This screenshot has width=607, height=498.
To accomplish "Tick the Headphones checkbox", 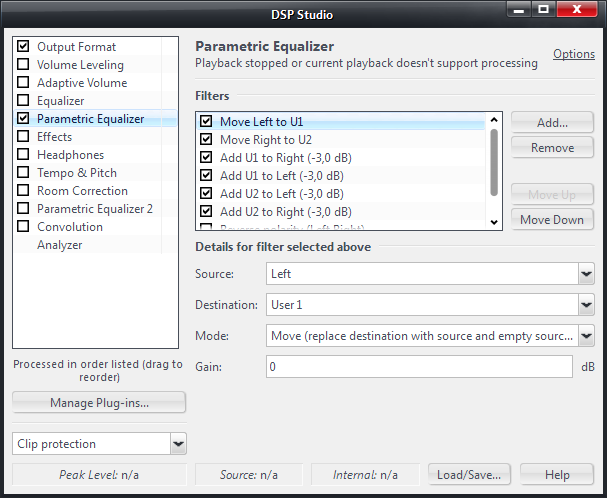I will click(x=23, y=154).
